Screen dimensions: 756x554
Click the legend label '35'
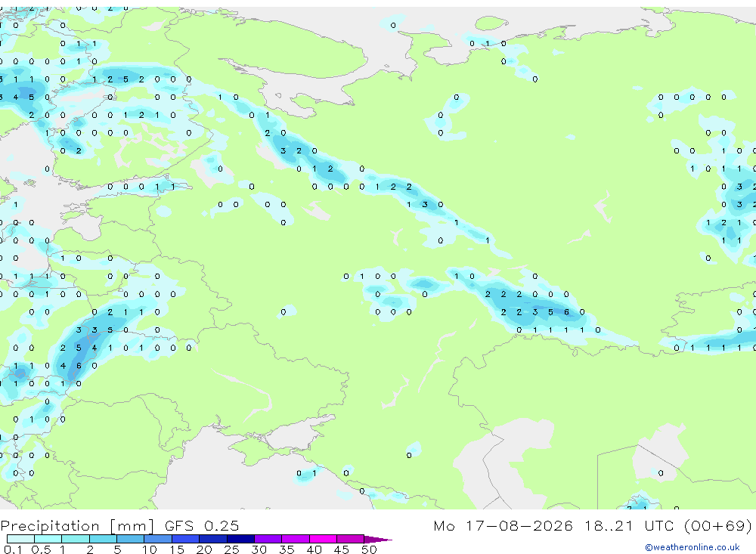tap(287, 549)
